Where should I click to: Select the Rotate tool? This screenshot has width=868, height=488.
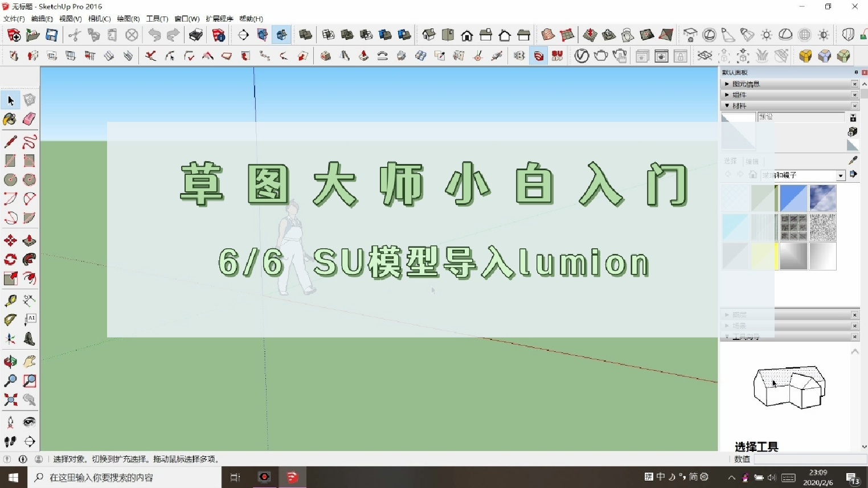(10, 259)
